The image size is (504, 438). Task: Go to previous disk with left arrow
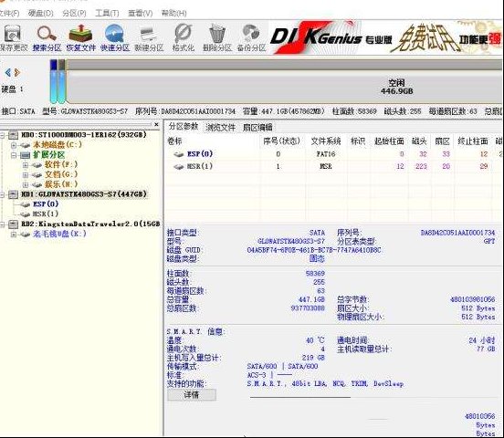pyautogui.click(x=8, y=72)
